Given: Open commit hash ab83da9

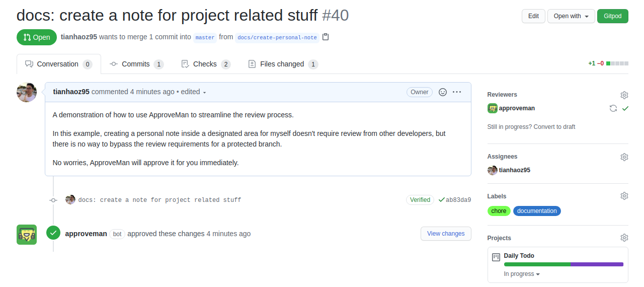Looking at the screenshot, I should pyautogui.click(x=458, y=200).
